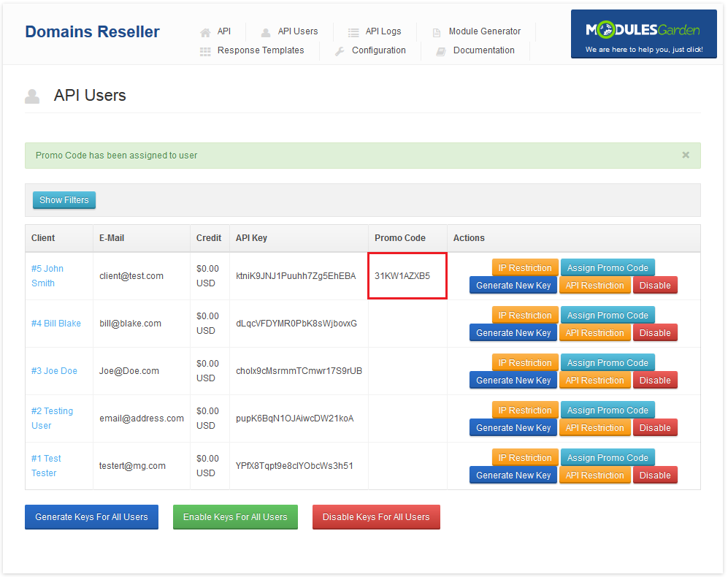The image size is (728, 577).
Task: Assign Promo Code to John Smith
Action: click(x=608, y=268)
